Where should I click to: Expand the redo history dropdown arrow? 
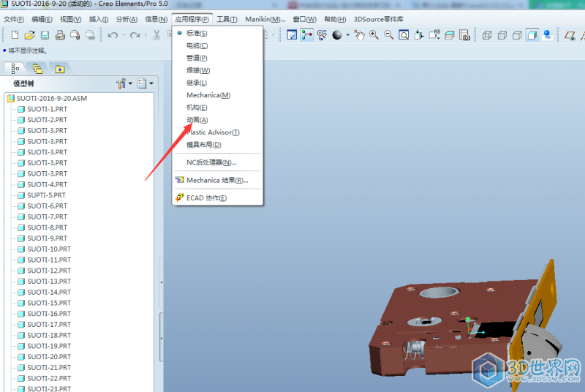coord(146,35)
